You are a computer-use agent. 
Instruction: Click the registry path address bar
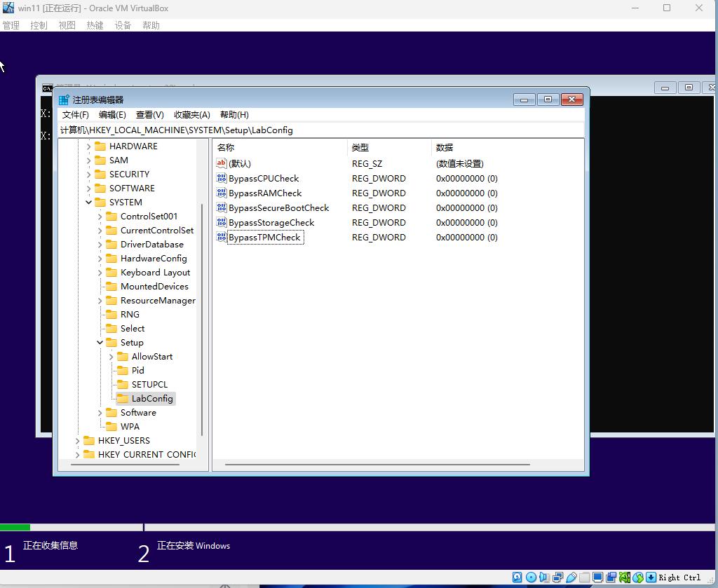(320, 130)
